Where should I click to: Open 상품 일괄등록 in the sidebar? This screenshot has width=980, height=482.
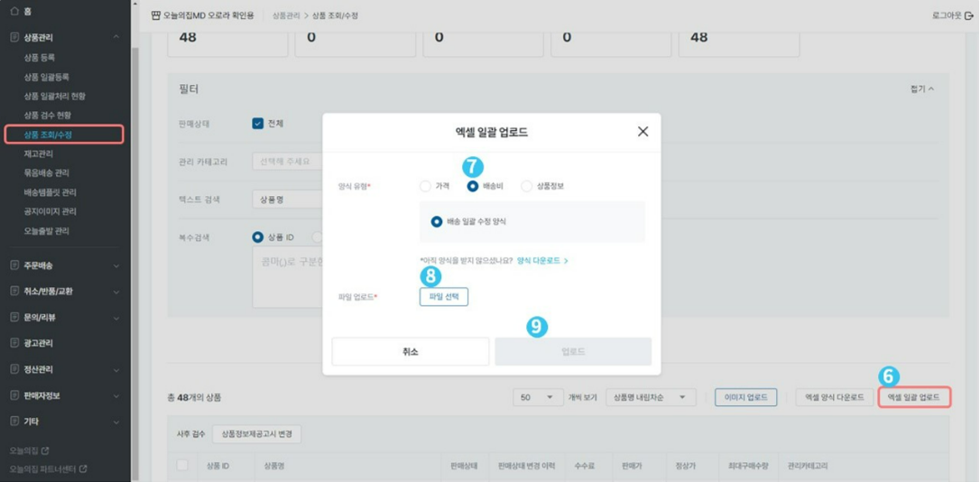pos(47,78)
